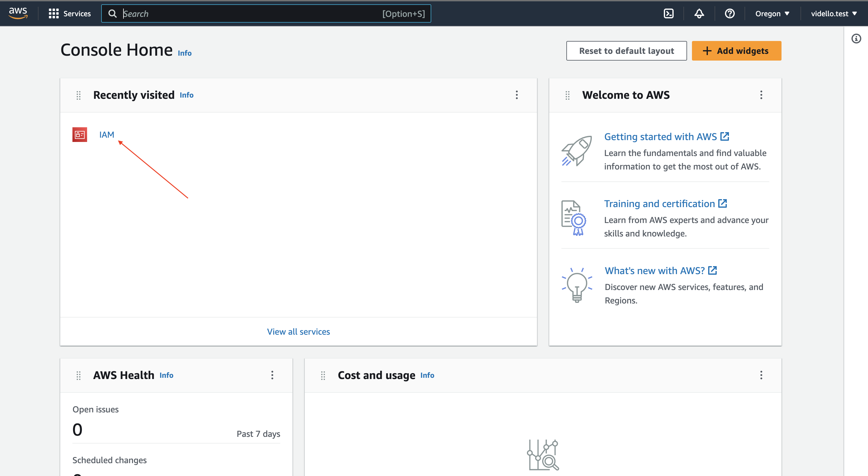Open the IAM link

click(x=106, y=134)
